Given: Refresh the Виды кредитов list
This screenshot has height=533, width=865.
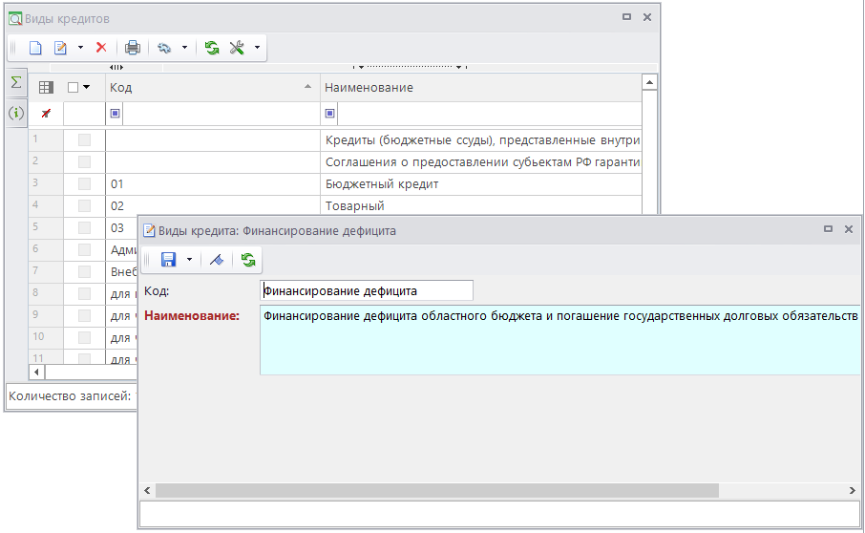Looking at the screenshot, I should (212, 48).
